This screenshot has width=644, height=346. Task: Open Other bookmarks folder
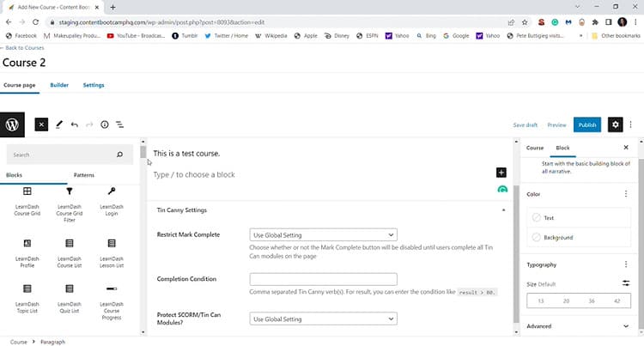[616, 36]
